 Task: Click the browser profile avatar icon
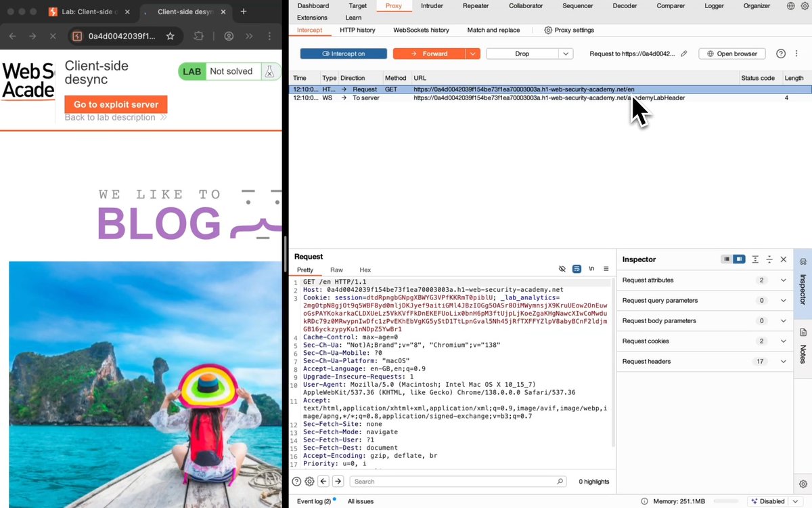click(x=229, y=36)
